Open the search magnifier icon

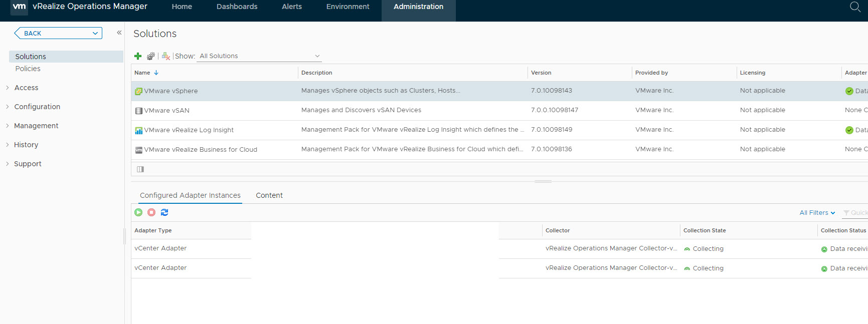point(855,7)
